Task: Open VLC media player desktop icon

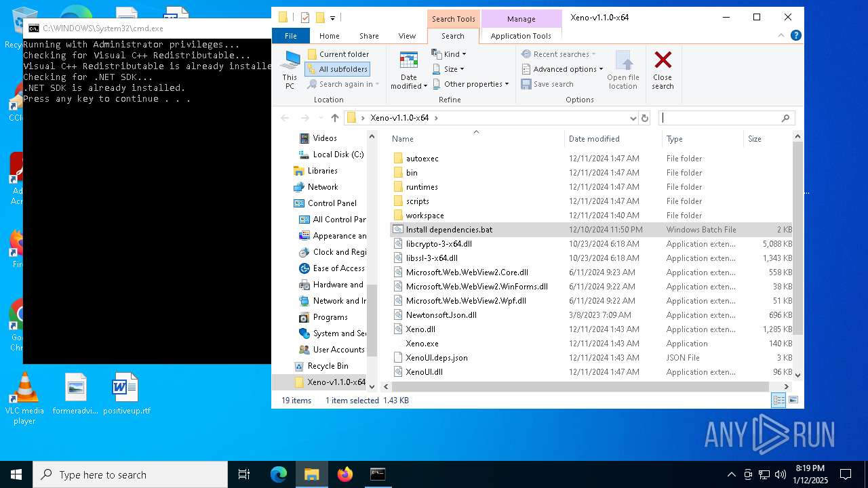Action: click(x=24, y=399)
